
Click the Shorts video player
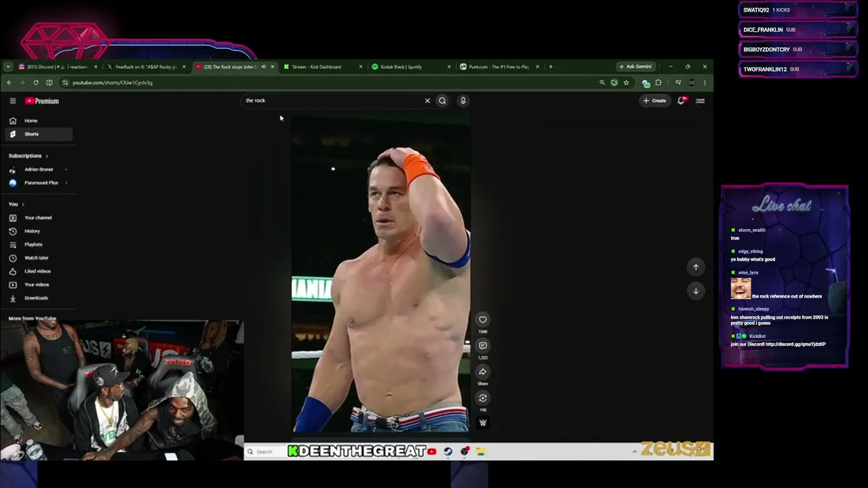pyautogui.click(x=381, y=274)
